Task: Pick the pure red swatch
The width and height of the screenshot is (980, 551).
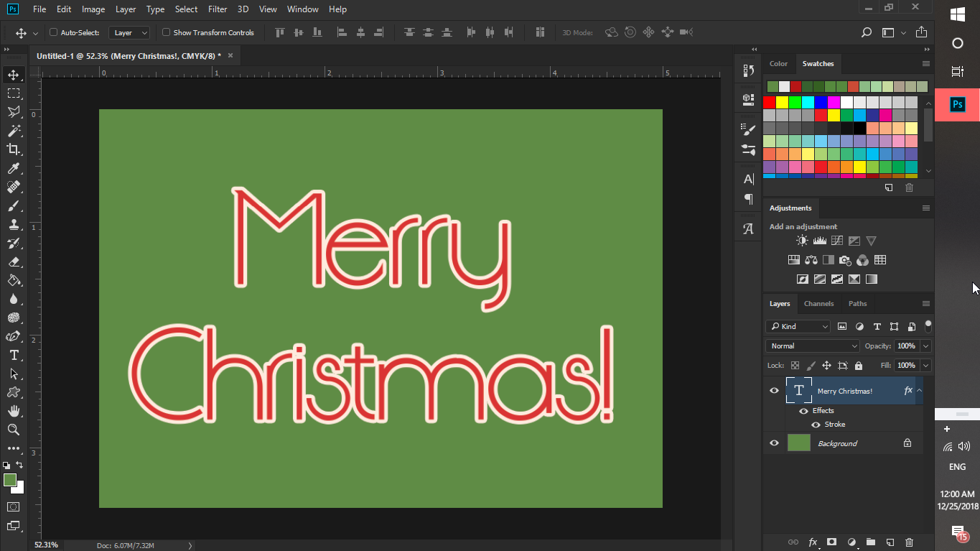Action: (769, 102)
